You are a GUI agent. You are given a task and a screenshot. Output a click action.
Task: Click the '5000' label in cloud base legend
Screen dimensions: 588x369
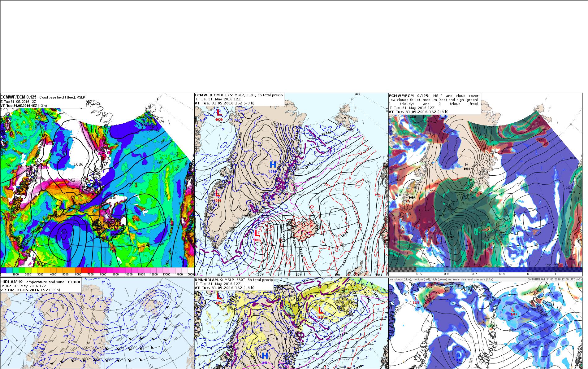(x=65, y=275)
